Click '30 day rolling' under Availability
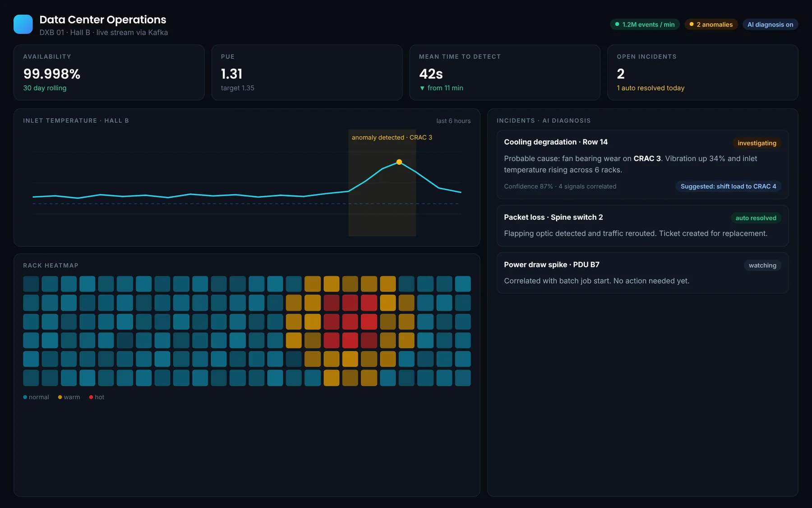 [x=45, y=88]
